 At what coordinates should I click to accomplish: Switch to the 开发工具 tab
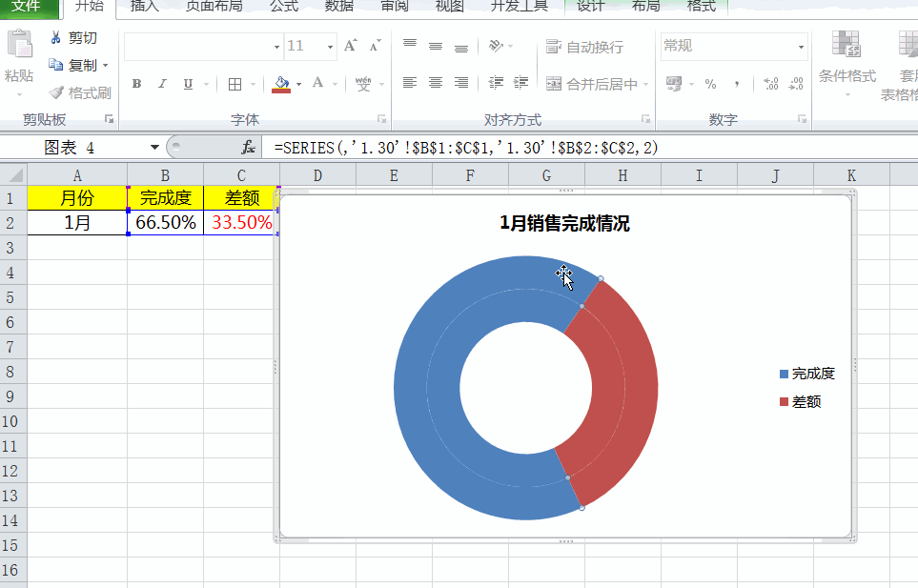pyautogui.click(x=519, y=7)
